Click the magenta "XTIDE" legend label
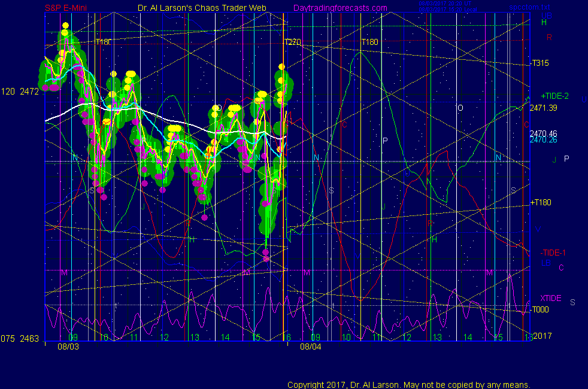588x389 pixels. pos(550,298)
